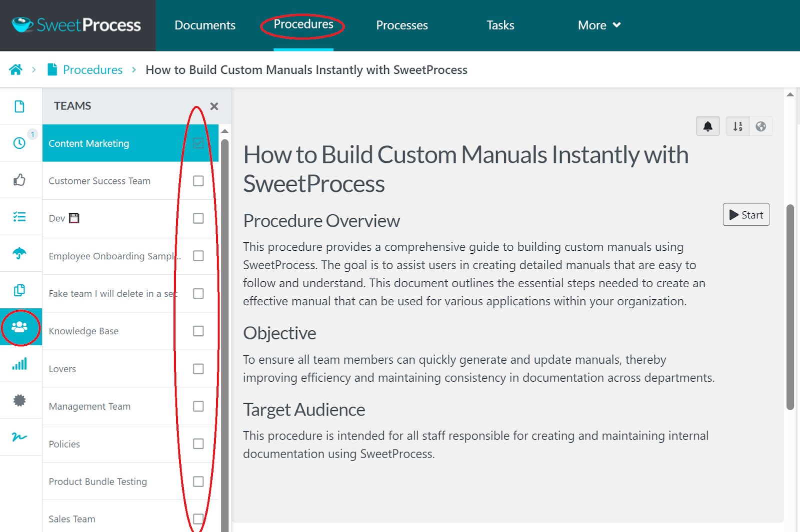
Task: Open the Tasks tab
Action: click(500, 25)
